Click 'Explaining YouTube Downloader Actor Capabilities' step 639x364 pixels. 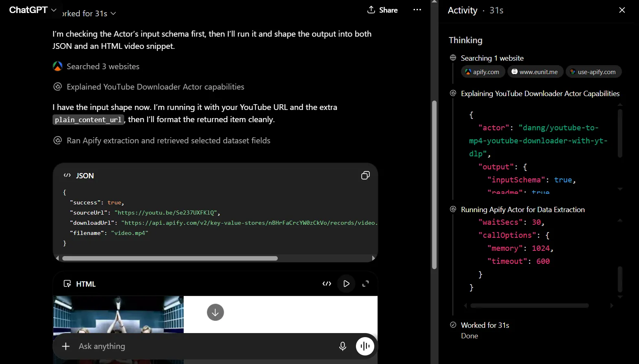540,94
